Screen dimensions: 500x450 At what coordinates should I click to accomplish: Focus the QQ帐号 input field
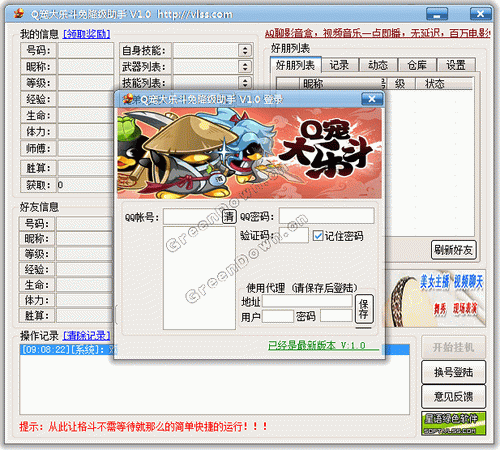pos(193,217)
